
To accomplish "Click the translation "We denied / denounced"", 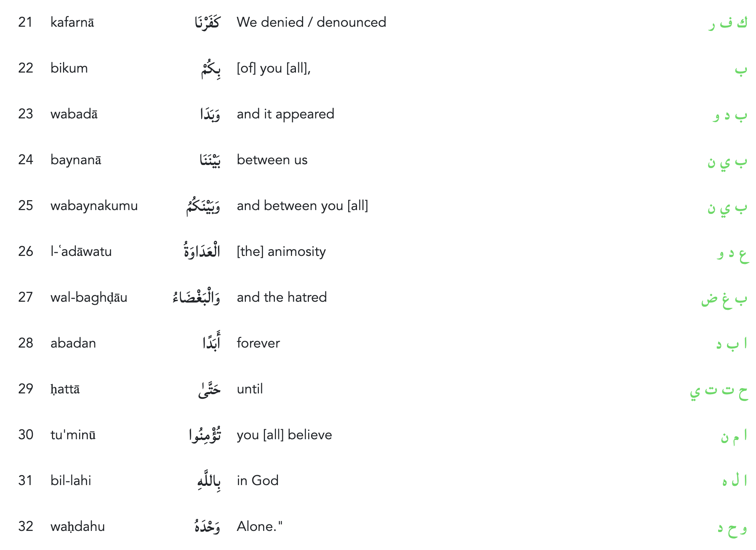I will pos(311,23).
